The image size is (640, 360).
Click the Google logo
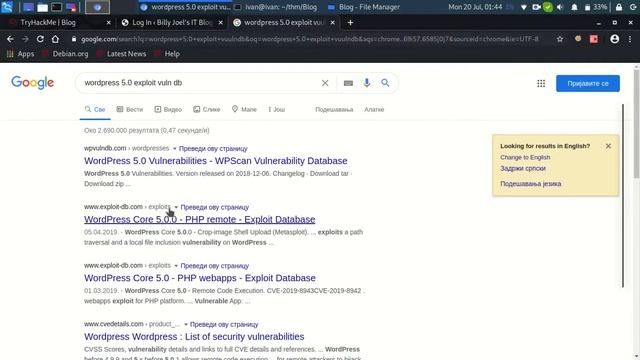32,83
